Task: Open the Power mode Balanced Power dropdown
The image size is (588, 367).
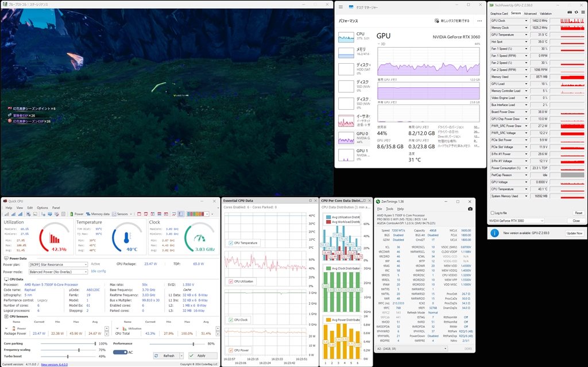Action: pyautogui.click(x=58, y=272)
